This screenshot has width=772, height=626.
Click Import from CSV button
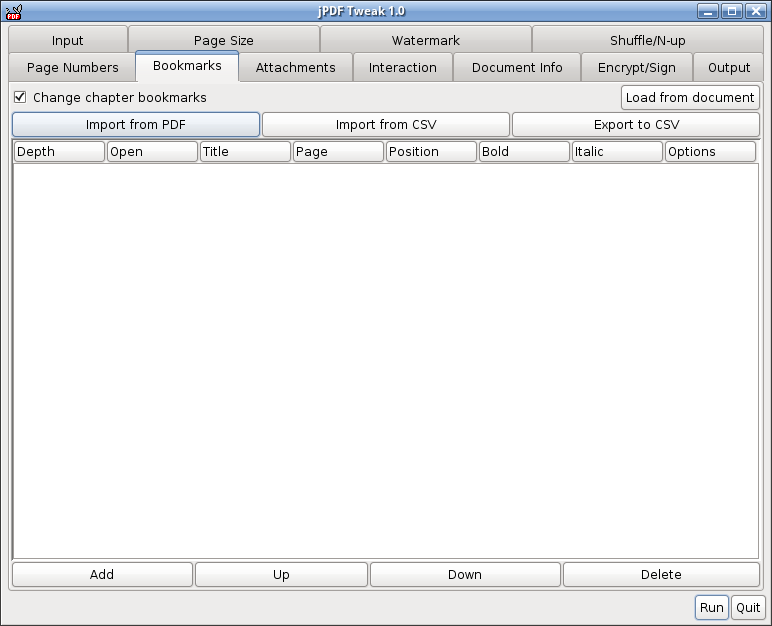[386, 125]
